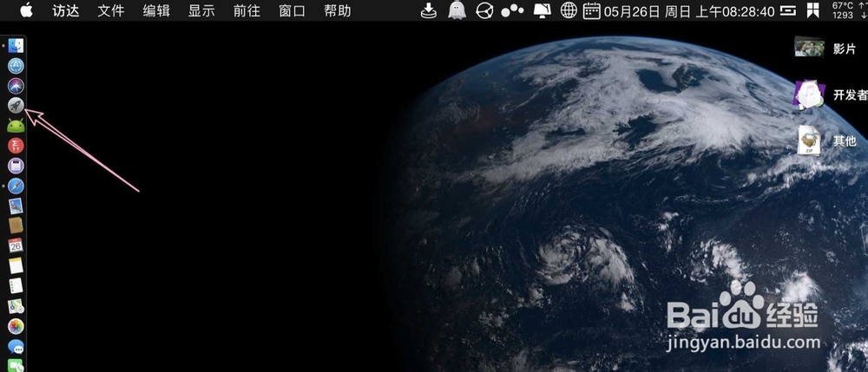Open the 前往 menu
Image resolution: width=868 pixels, height=372 pixels.
click(247, 10)
